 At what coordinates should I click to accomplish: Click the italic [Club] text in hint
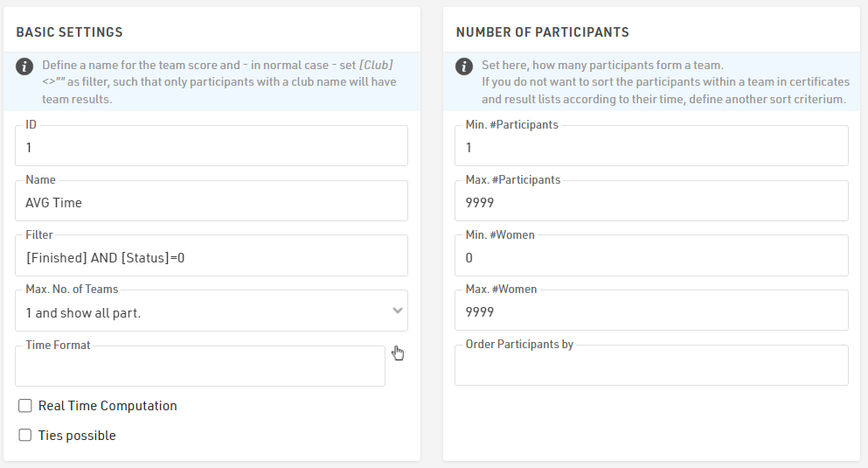click(x=378, y=66)
